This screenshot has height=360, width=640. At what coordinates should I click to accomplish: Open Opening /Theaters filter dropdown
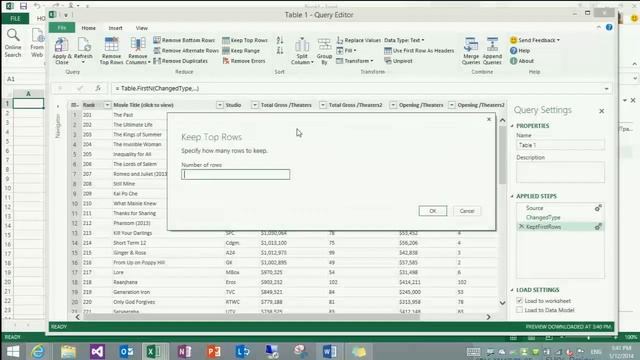pos(451,105)
